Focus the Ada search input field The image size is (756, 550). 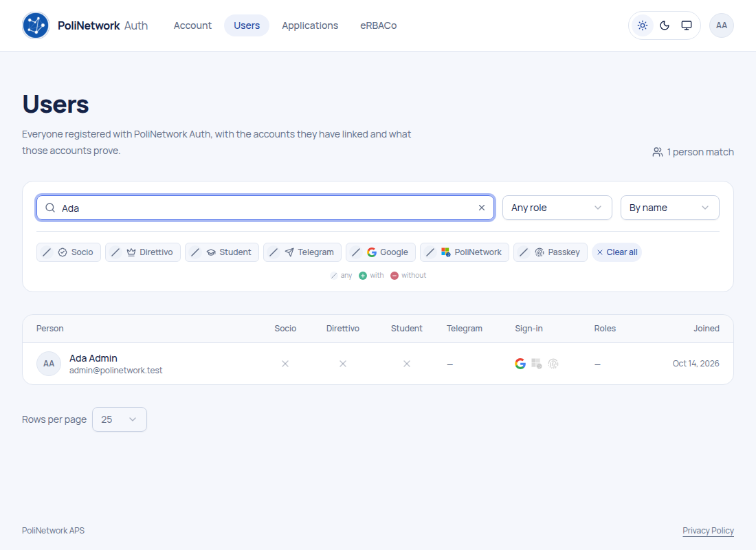265,208
